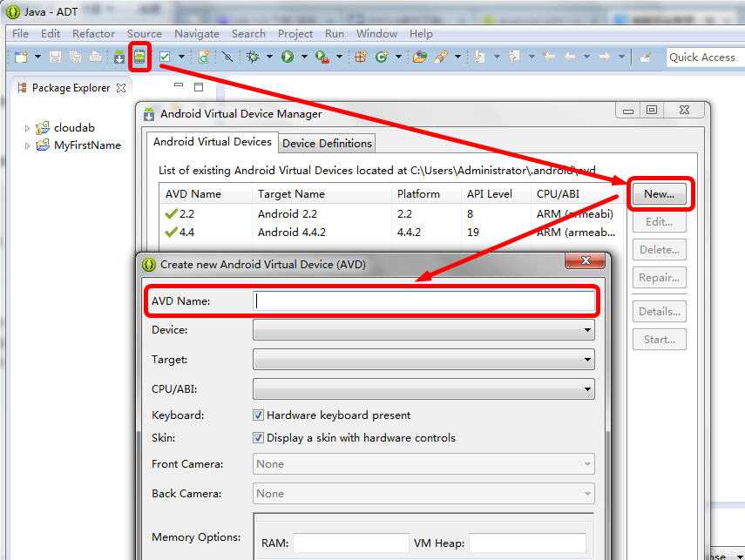Open the Navigate menu
The width and height of the screenshot is (745, 560).
click(197, 34)
